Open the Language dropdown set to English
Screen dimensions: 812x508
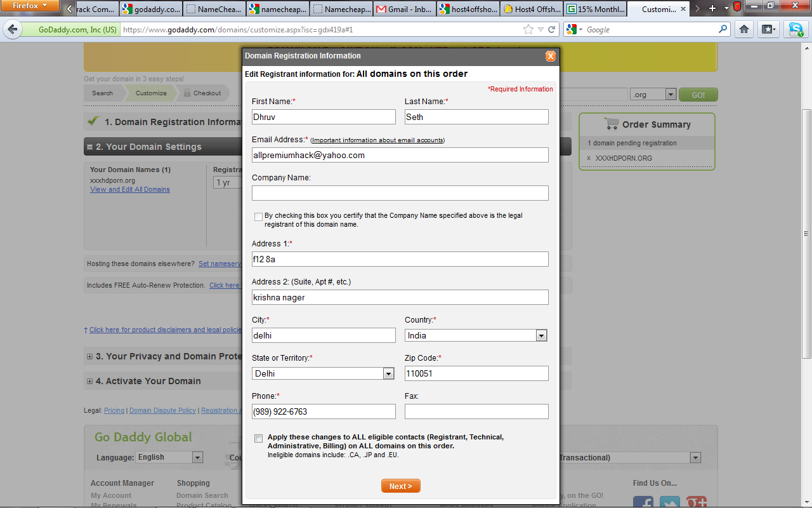click(x=169, y=457)
